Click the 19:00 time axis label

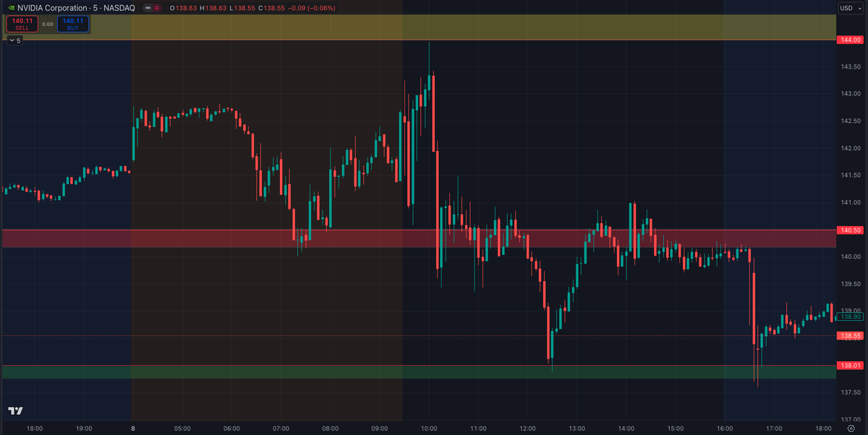point(84,428)
